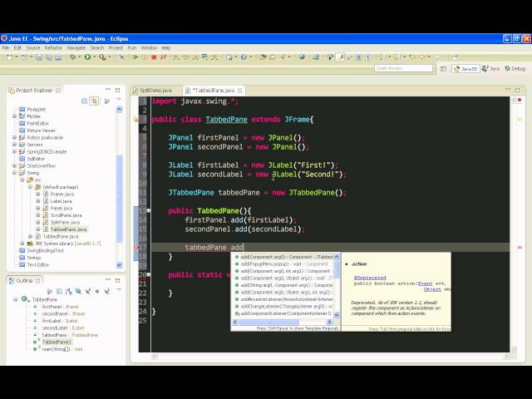Image resolution: width=532 pixels, height=399 pixels.
Task: Click the Resume green arrow icon
Action: 135,57
